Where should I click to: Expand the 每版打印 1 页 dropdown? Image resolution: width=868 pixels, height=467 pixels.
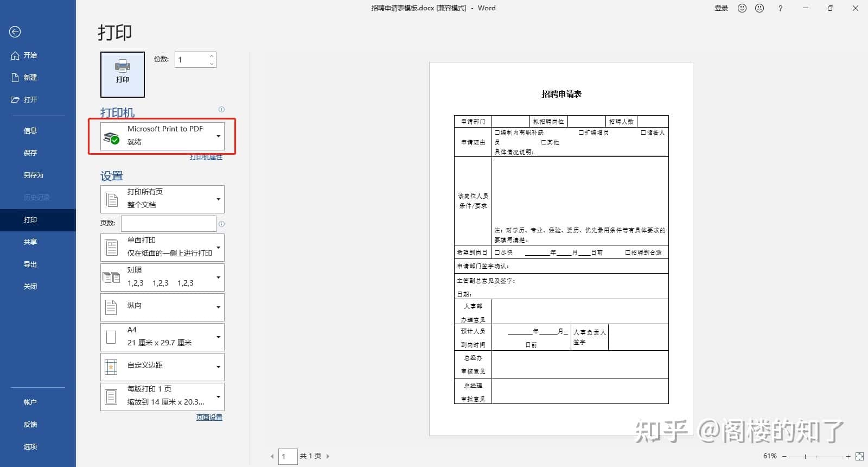coord(162,396)
